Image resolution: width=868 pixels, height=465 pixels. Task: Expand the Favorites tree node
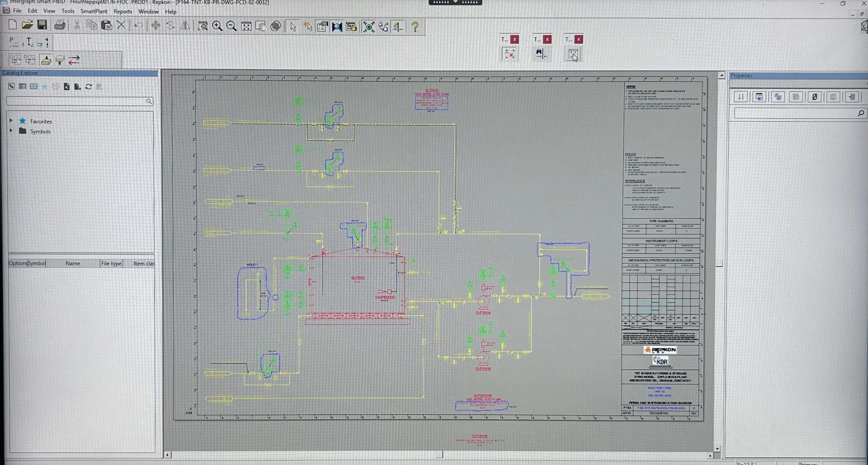pyautogui.click(x=11, y=121)
